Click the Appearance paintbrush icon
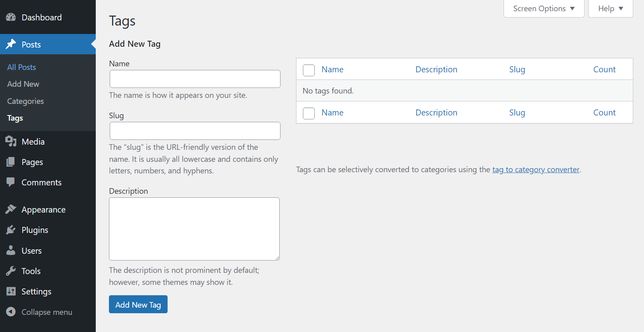The width and height of the screenshot is (644, 332). click(11, 209)
